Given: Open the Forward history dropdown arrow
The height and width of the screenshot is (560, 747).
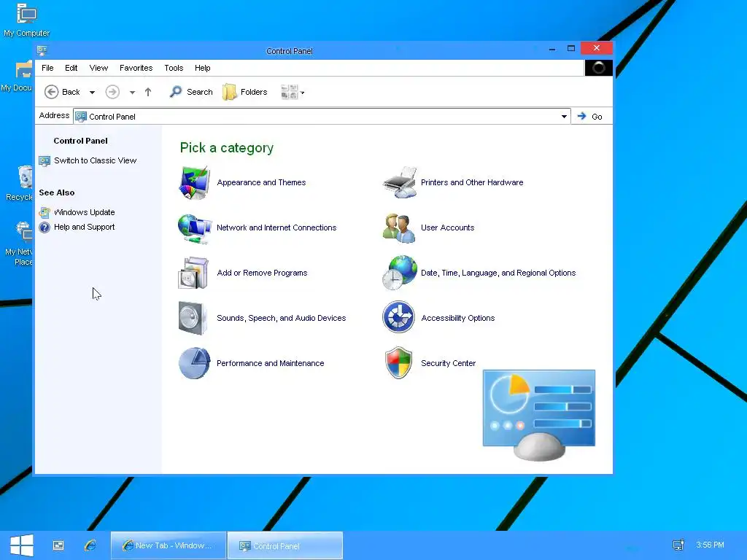Looking at the screenshot, I should tap(132, 93).
